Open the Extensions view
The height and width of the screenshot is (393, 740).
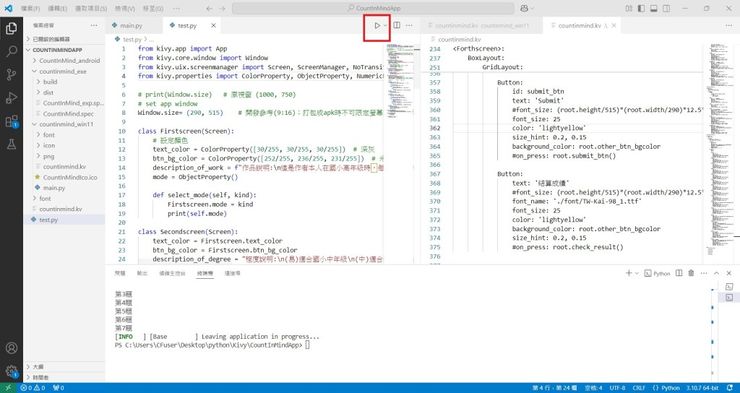click(x=11, y=121)
